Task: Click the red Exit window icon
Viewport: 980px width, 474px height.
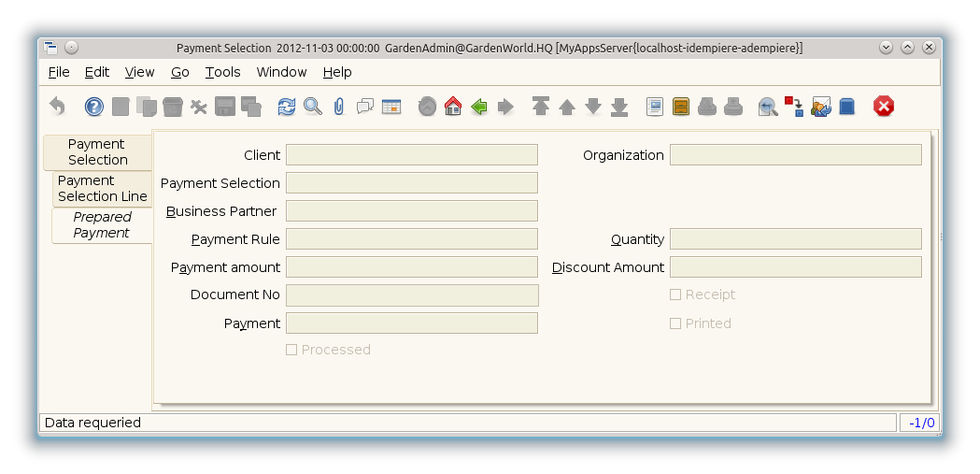Action: tap(884, 107)
